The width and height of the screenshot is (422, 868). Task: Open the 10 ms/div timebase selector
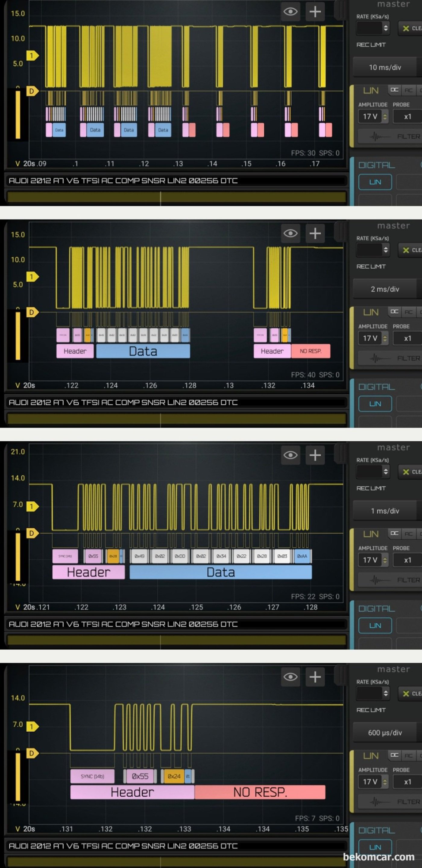point(385,67)
